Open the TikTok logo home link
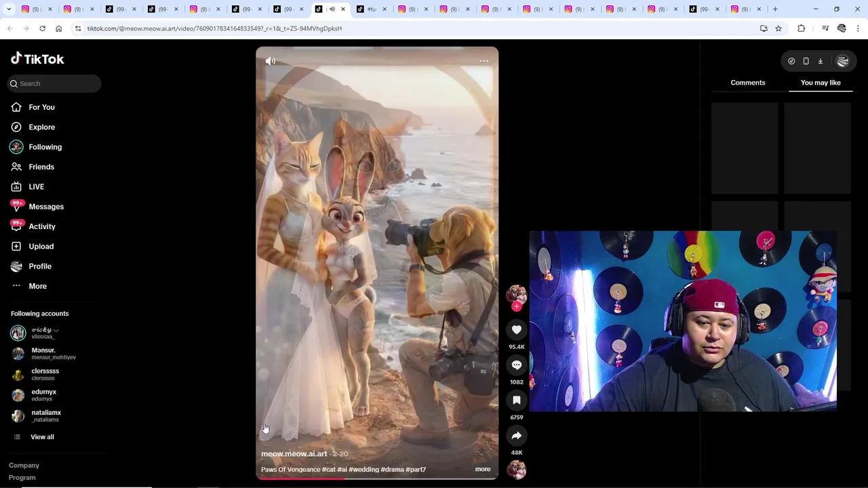Viewport: 868px width, 488px height. coord(37,59)
